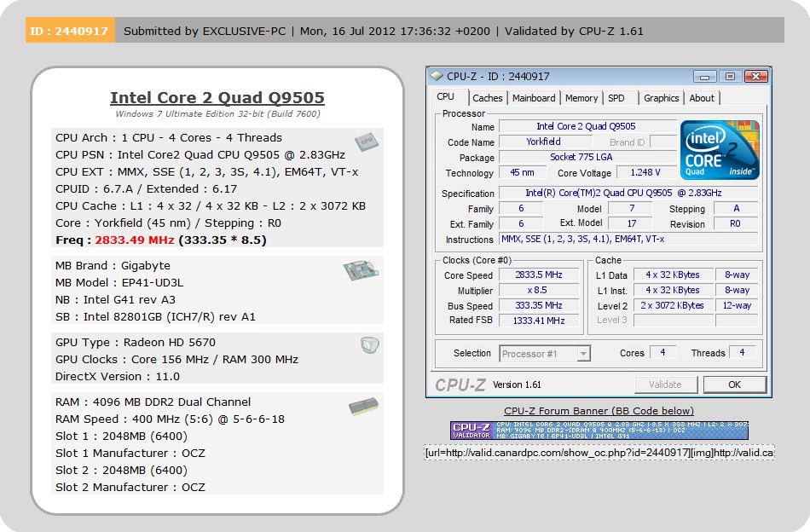Click the red frequency text 2833.49 MHz
The width and height of the screenshot is (810, 532).
click(x=135, y=240)
